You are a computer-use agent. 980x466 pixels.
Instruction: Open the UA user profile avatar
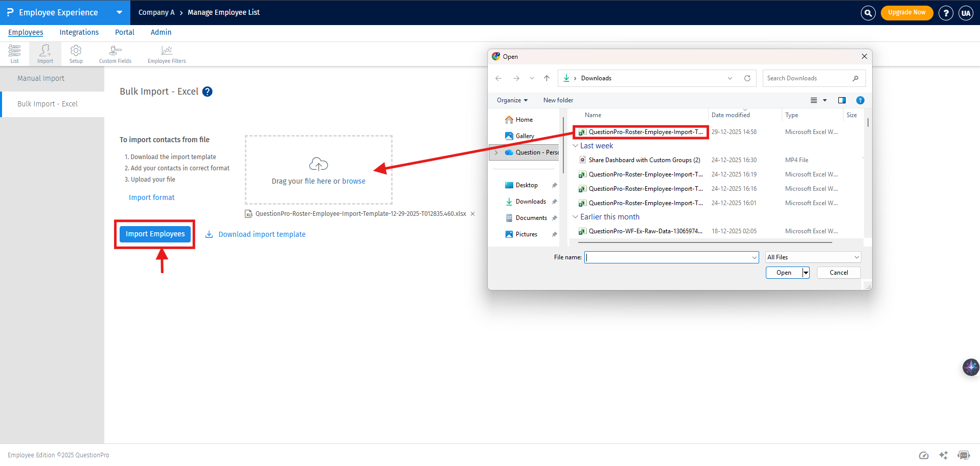(966, 13)
